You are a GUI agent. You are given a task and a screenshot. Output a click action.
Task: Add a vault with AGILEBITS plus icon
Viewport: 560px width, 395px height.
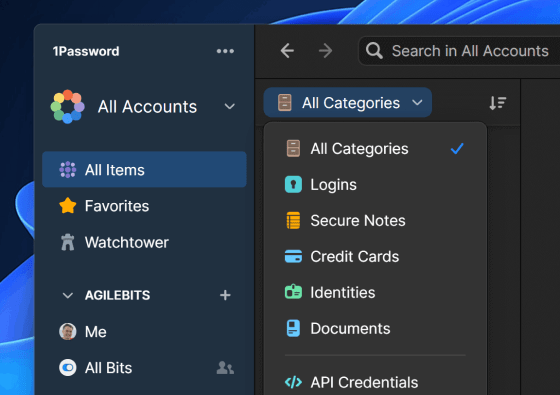pyautogui.click(x=225, y=295)
